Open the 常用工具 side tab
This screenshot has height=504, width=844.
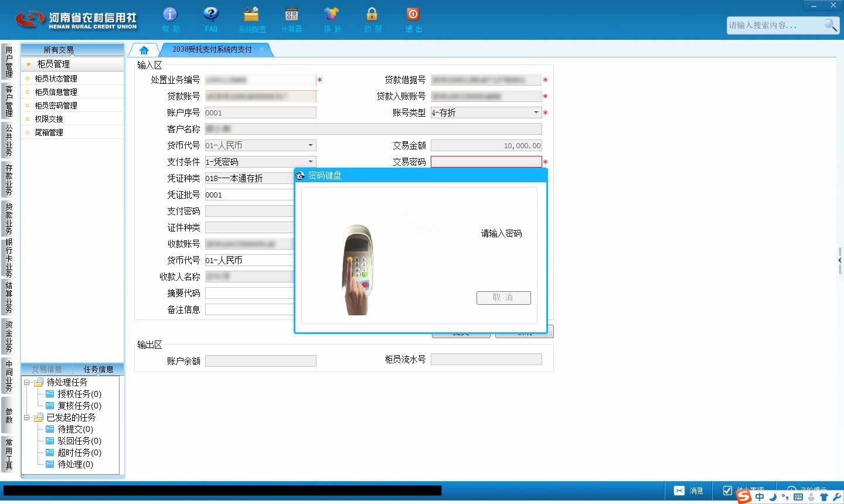[8, 454]
